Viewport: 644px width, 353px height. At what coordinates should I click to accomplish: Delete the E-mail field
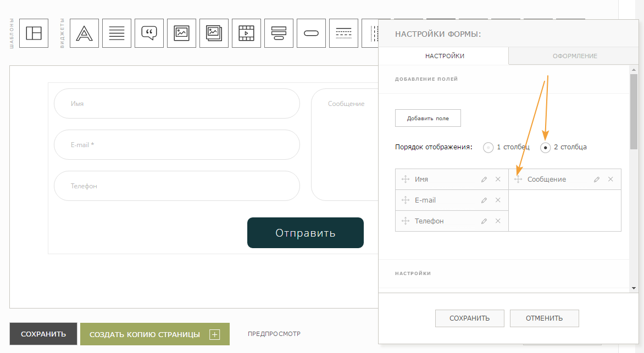[x=498, y=200]
